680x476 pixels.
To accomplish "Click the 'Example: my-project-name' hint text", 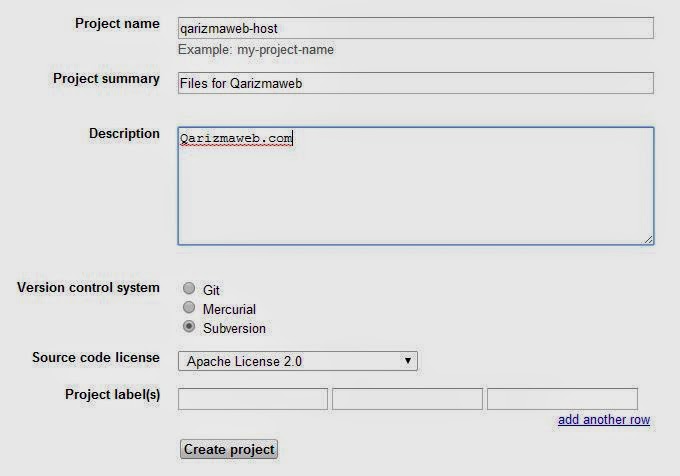I will tap(256, 50).
